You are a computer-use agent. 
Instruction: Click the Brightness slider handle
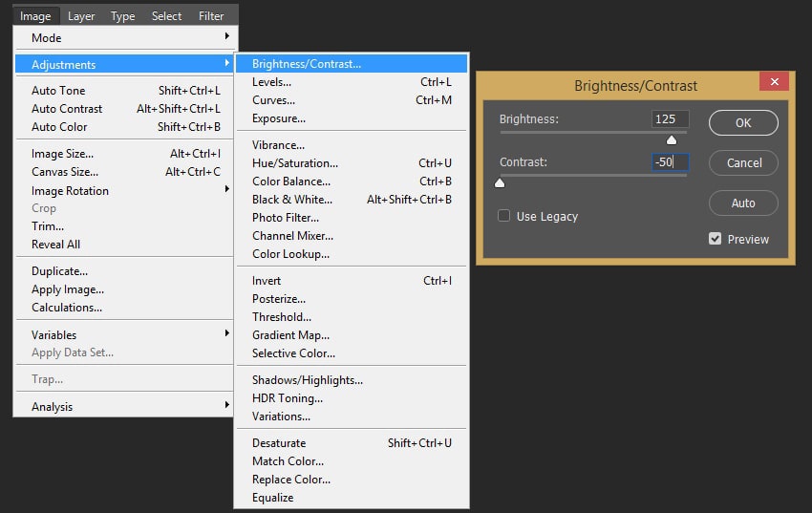tap(672, 139)
